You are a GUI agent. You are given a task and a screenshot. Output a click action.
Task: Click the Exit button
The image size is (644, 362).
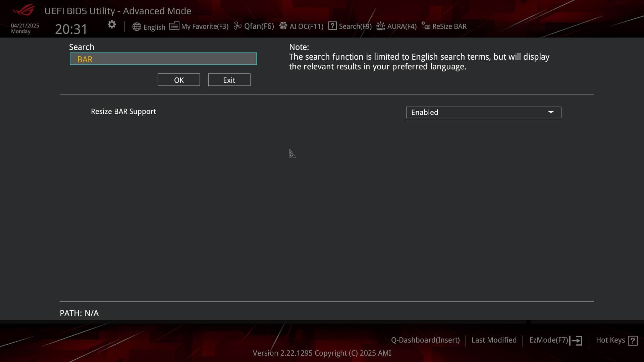point(229,80)
